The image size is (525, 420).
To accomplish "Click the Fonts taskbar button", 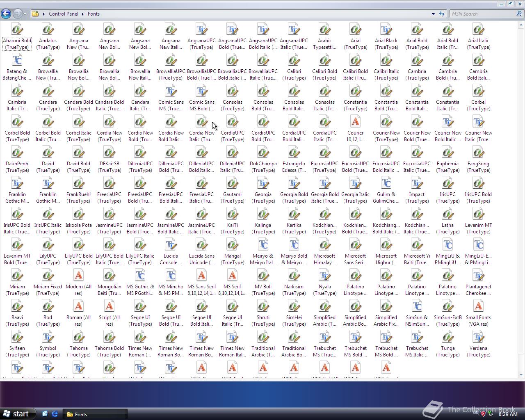I will (94, 414).
